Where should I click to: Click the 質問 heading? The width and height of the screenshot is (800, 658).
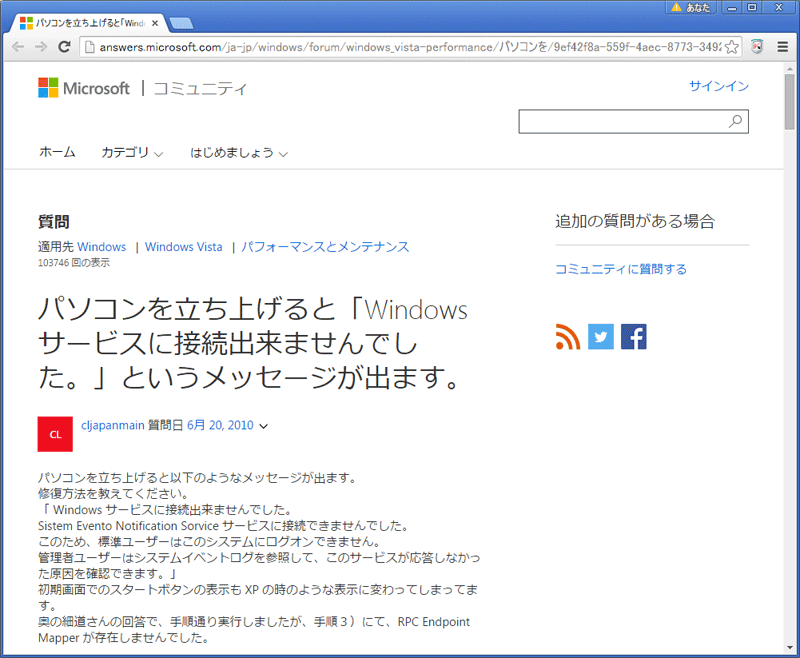pyautogui.click(x=54, y=222)
